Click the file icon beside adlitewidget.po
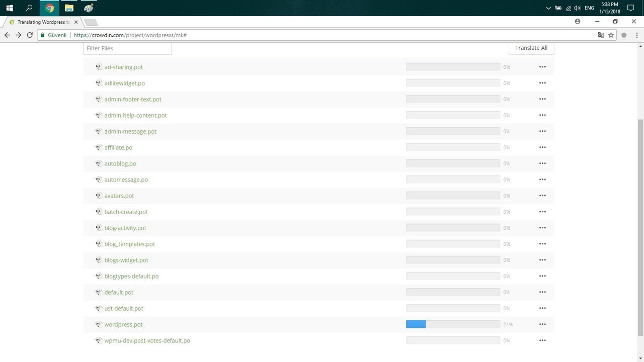 (99, 83)
